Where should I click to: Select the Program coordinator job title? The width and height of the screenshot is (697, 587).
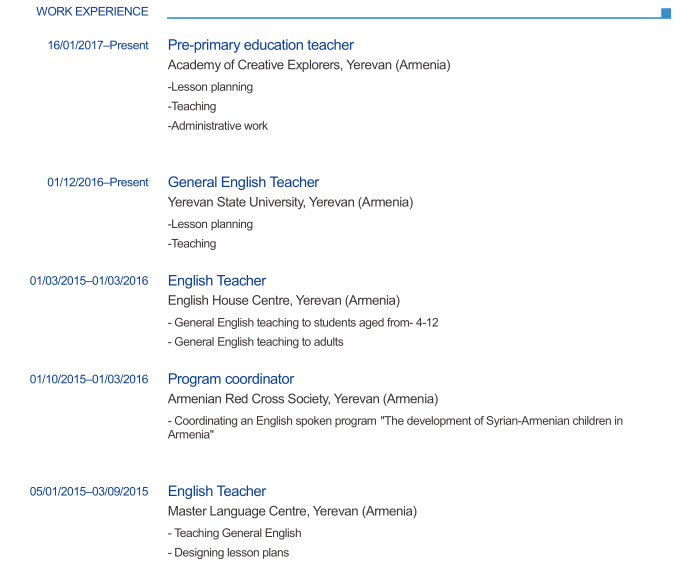point(230,379)
